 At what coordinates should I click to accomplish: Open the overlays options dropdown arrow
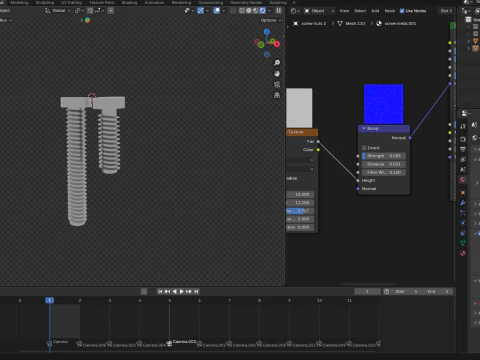pos(223,11)
